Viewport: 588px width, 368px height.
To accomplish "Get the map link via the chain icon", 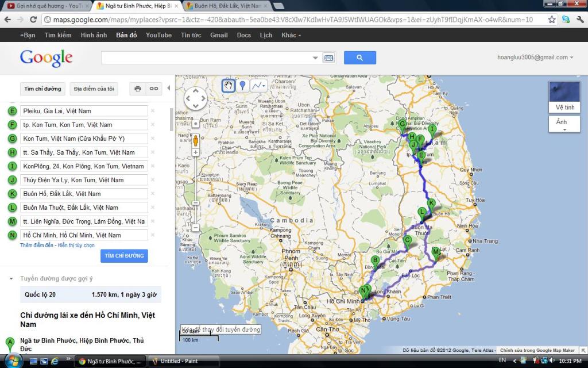I will pos(154,89).
